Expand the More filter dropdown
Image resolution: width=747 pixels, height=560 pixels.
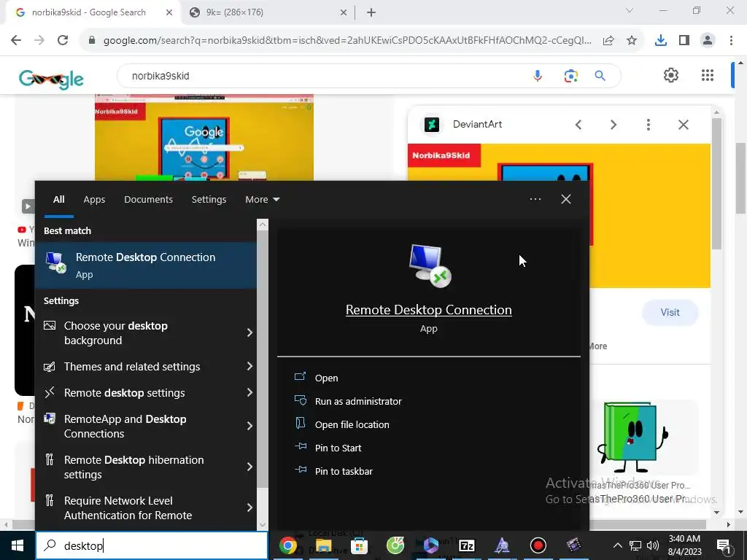[262, 200]
